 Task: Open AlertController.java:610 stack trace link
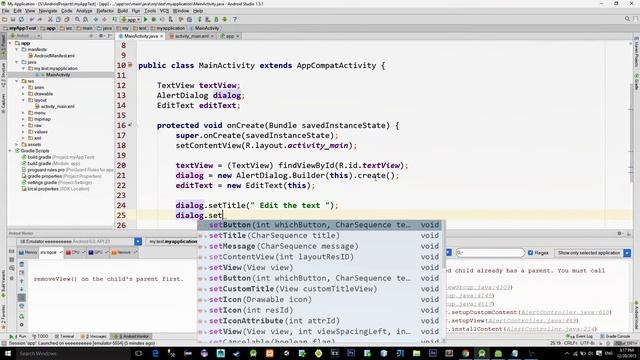coord(565,312)
